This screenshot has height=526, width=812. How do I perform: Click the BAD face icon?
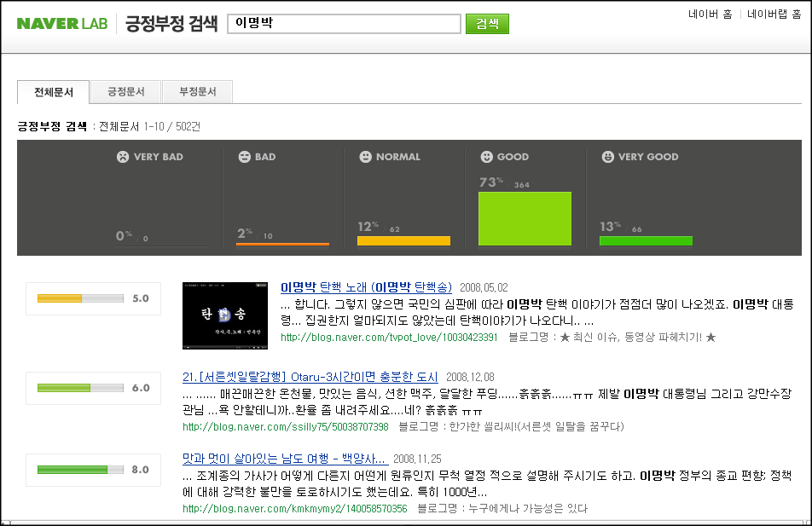point(245,156)
